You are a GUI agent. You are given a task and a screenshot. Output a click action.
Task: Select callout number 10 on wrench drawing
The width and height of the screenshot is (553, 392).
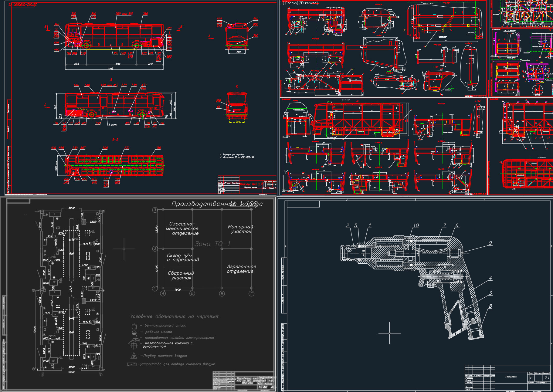click(x=416, y=225)
